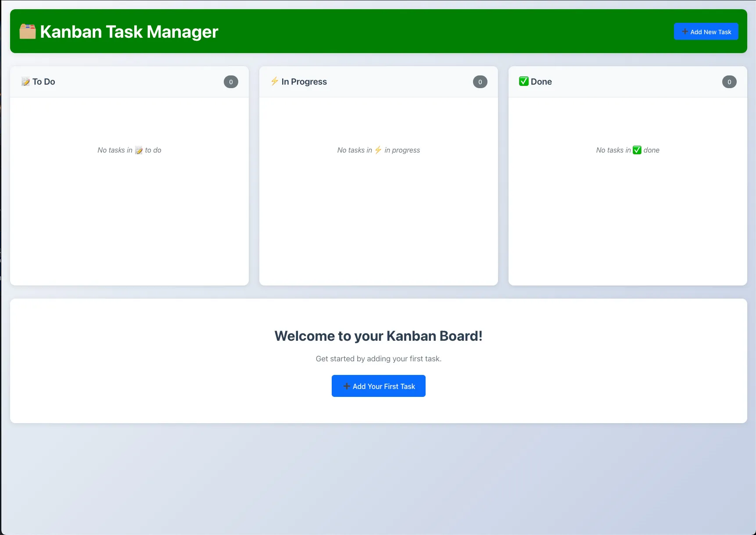Image resolution: width=756 pixels, height=535 pixels.
Task: Click the To Do task count badge
Action: [231, 82]
